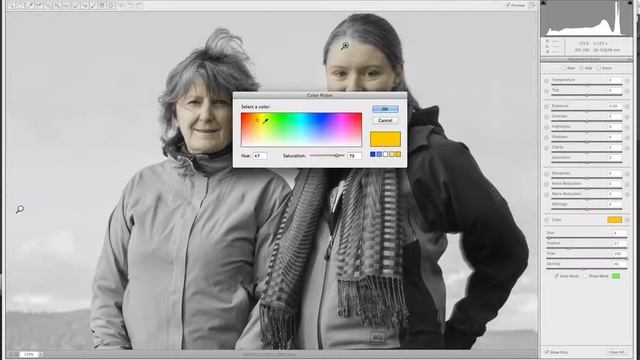Toggle the shadow clipping warning in the histogram
The image size is (640, 360).
point(543,3)
